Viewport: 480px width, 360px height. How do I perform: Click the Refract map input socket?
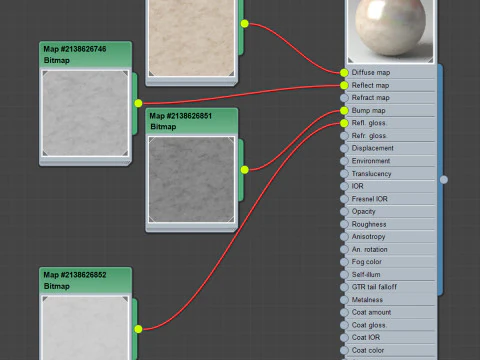pos(344,98)
